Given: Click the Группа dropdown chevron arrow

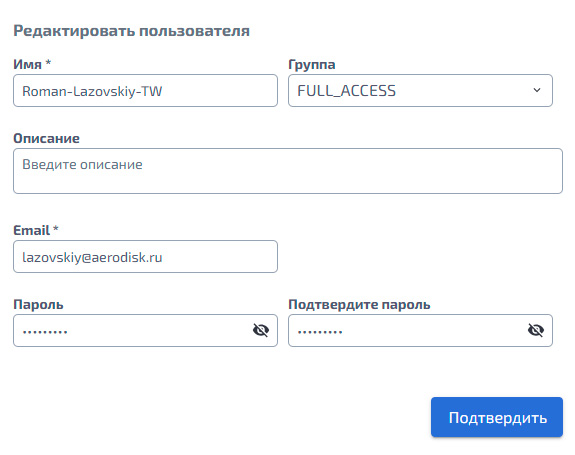Looking at the screenshot, I should [x=537, y=90].
